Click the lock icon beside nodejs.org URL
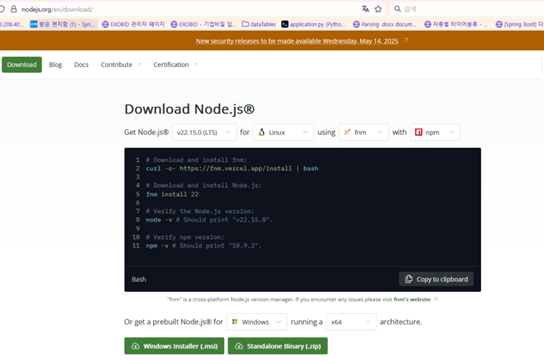 (14, 9)
